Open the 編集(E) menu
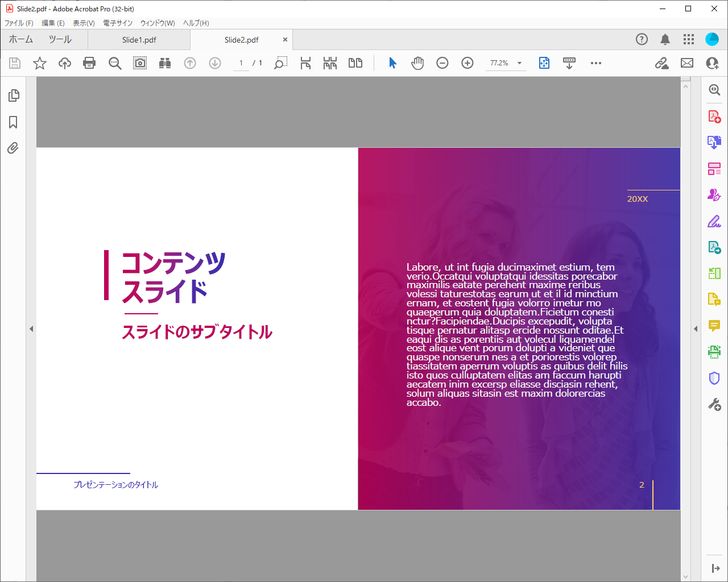Viewport: 728px width, 582px height. coord(53,23)
